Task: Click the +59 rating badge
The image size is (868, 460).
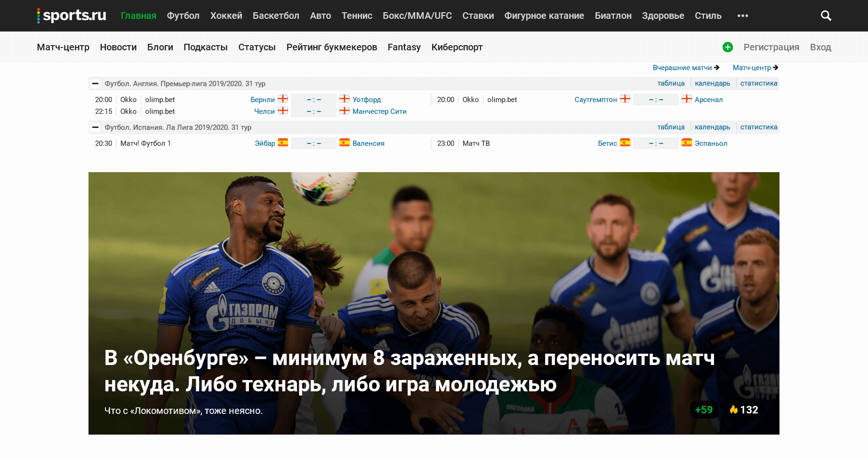Action: point(704,410)
